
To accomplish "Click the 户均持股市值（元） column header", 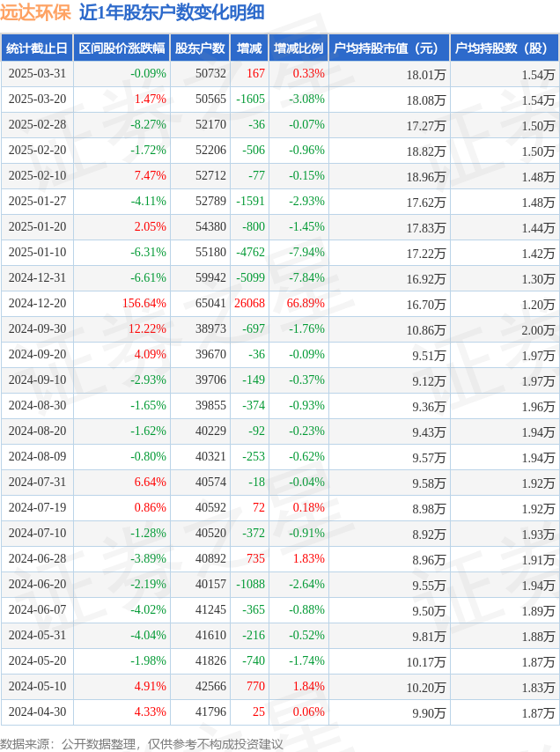I will point(389,48).
